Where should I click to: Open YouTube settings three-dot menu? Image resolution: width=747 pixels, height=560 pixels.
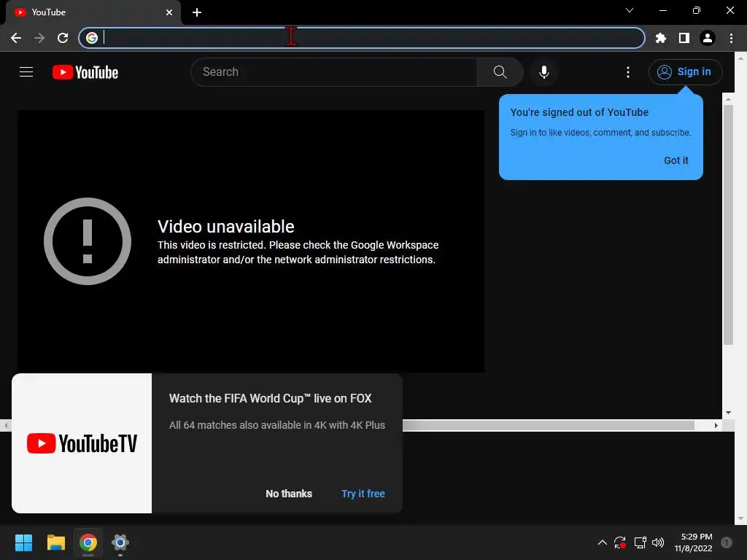tap(628, 72)
